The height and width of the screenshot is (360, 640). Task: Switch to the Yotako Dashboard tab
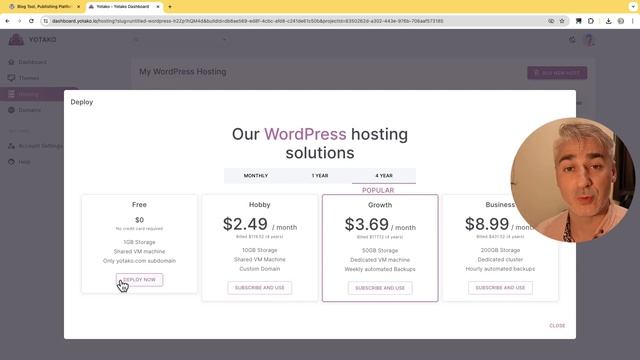pos(124,7)
